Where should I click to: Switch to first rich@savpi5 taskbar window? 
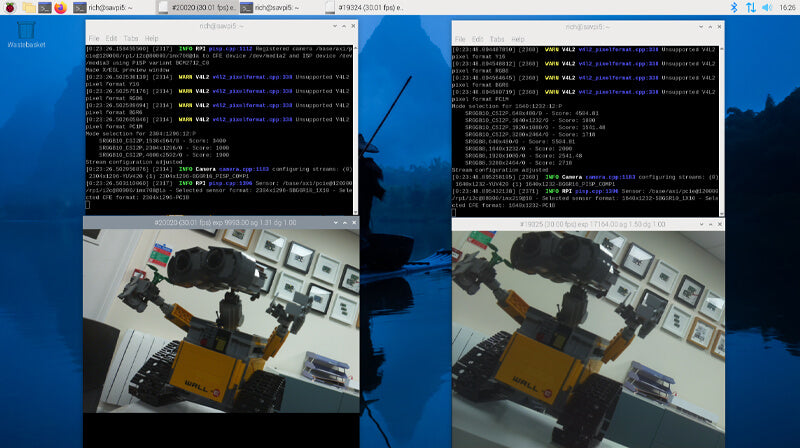[x=111, y=7]
